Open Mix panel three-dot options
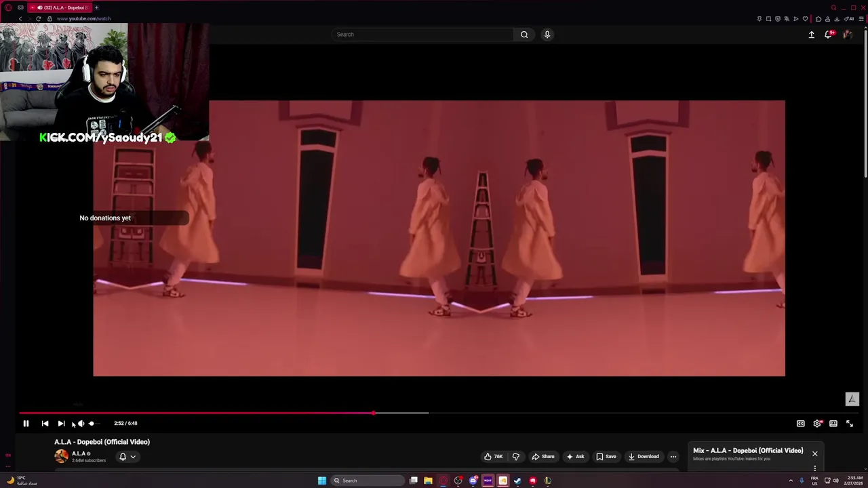Viewport: 868px width, 488px height. click(815, 468)
